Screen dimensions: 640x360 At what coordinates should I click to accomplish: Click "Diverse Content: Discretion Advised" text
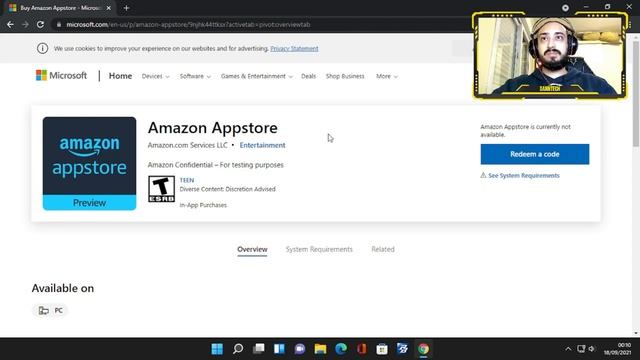(x=228, y=189)
